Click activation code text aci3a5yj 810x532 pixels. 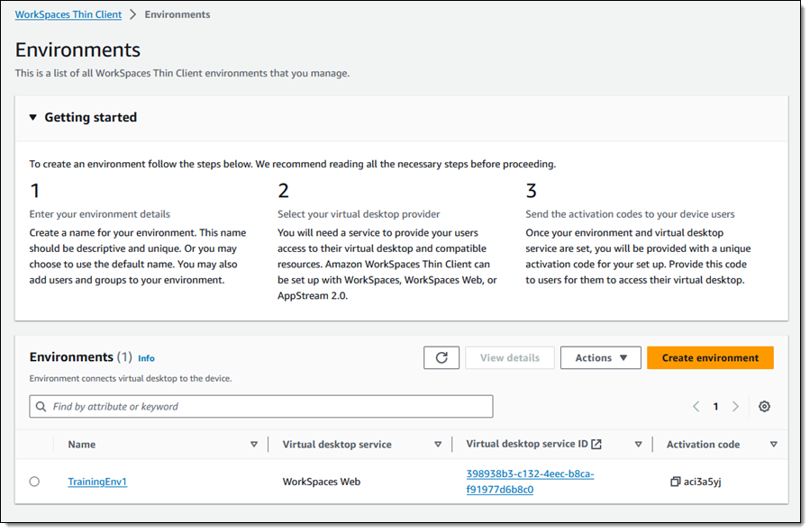[702, 482]
